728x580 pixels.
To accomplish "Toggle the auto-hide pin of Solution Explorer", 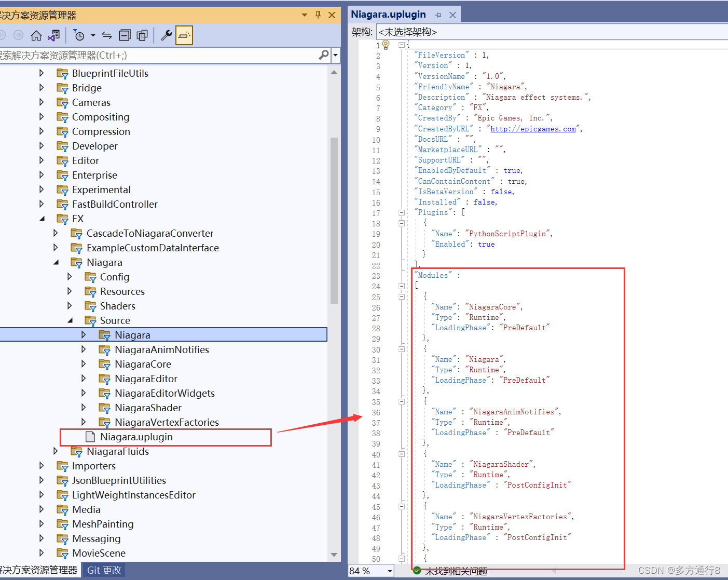I will click(x=318, y=15).
